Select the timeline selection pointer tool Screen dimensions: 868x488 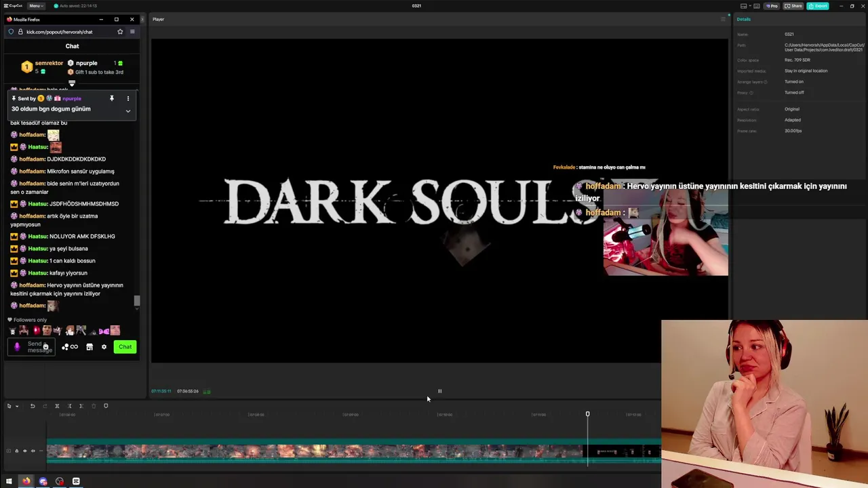(x=9, y=406)
